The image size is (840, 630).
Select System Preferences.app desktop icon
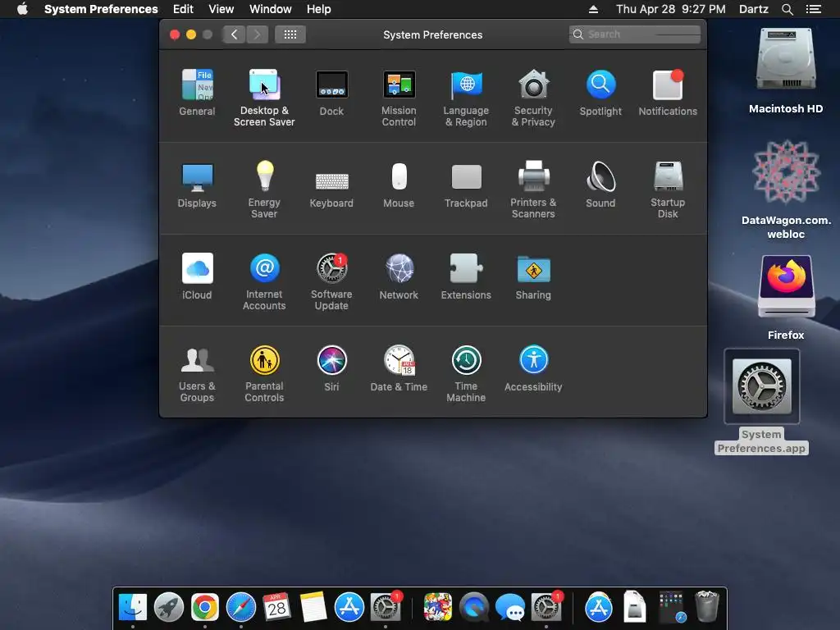click(762, 402)
